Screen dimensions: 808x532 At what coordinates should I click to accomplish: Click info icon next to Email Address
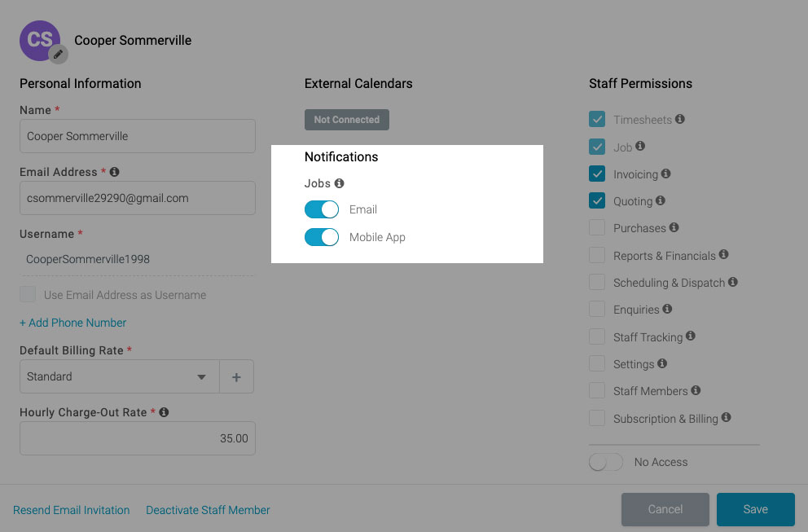114,172
